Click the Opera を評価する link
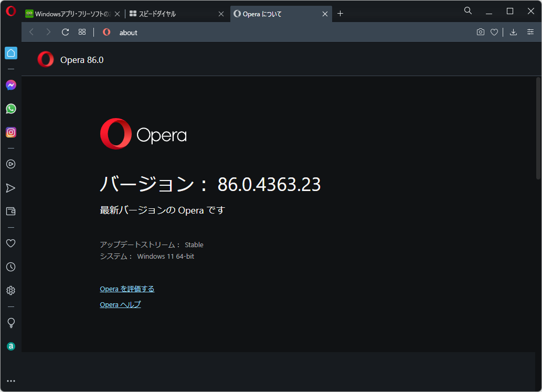The height and width of the screenshot is (392, 542). pyautogui.click(x=127, y=289)
